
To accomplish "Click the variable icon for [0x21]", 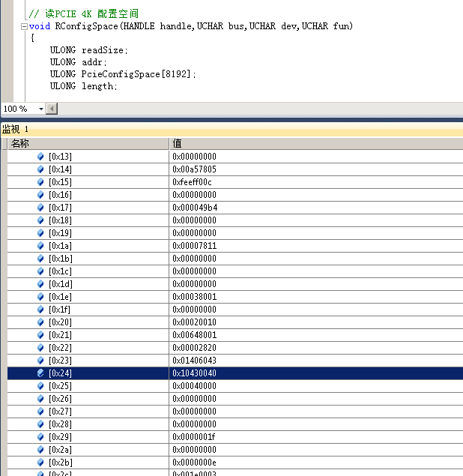I will tap(40, 335).
